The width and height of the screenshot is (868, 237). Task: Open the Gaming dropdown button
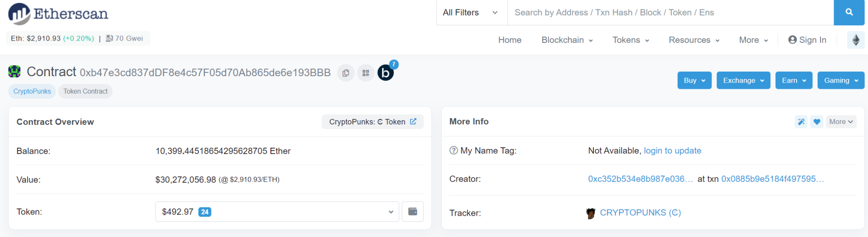click(x=841, y=80)
